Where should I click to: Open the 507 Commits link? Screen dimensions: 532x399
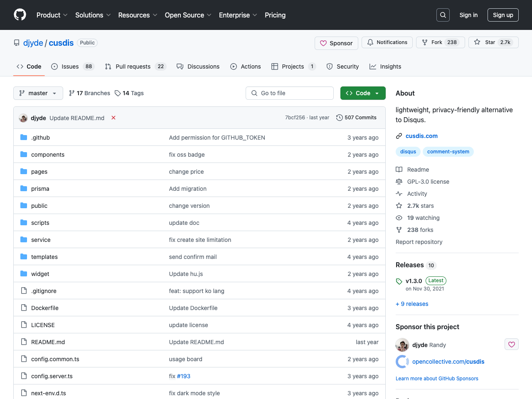356,118
